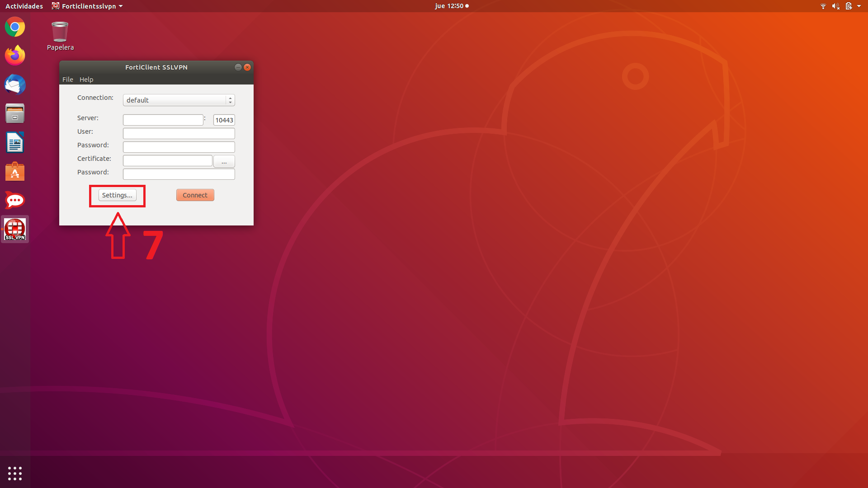Open the Forticlientsslvpn app menu in top bar
Viewport: 868px width, 488px height.
88,6
